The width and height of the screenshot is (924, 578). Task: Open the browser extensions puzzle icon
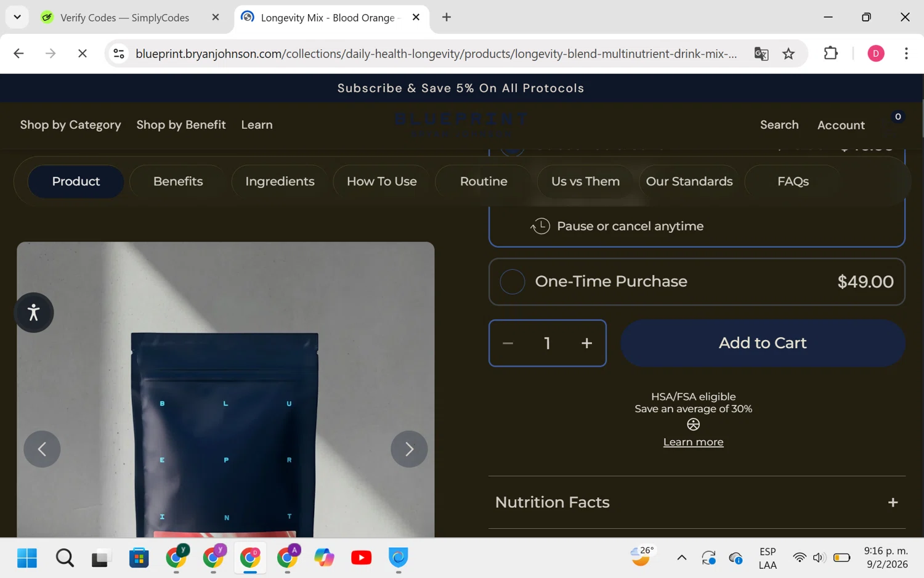coord(830,54)
